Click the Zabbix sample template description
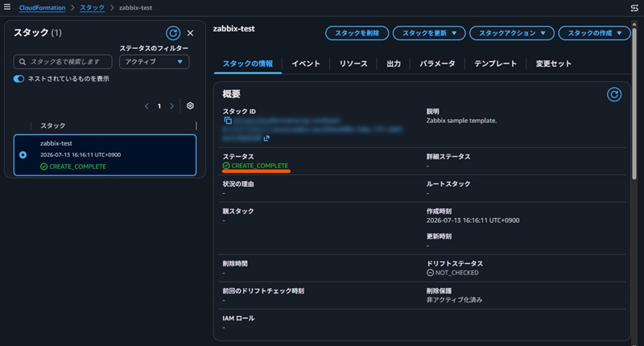644x346 pixels. [461, 120]
